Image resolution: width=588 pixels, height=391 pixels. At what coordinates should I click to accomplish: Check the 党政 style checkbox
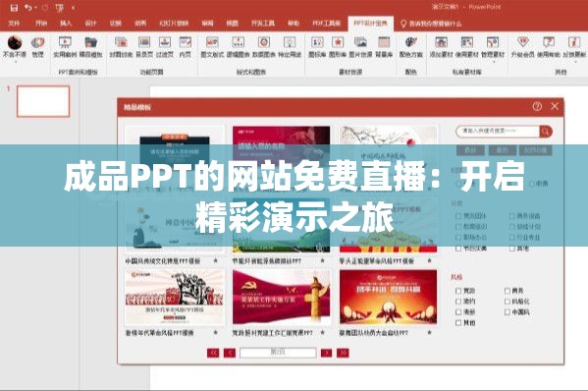pyautogui.click(x=458, y=291)
